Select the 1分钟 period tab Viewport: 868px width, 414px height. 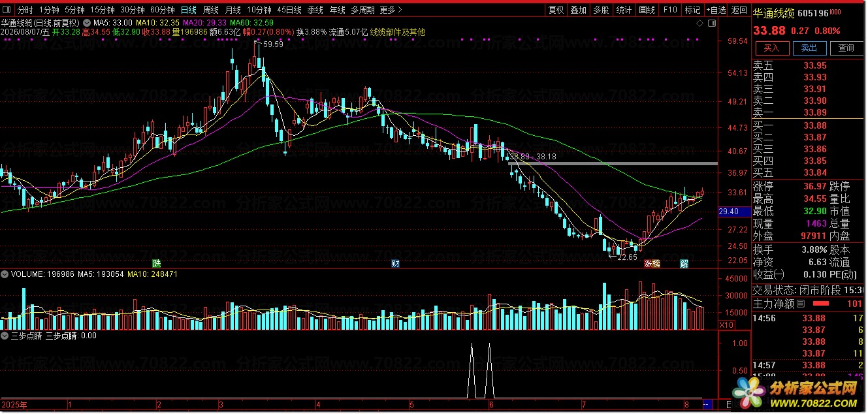coord(49,10)
